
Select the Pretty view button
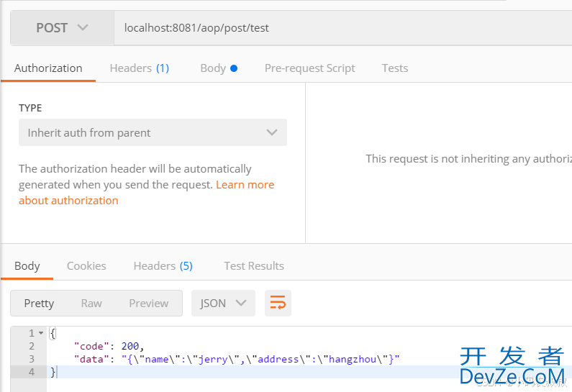click(39, 303)
